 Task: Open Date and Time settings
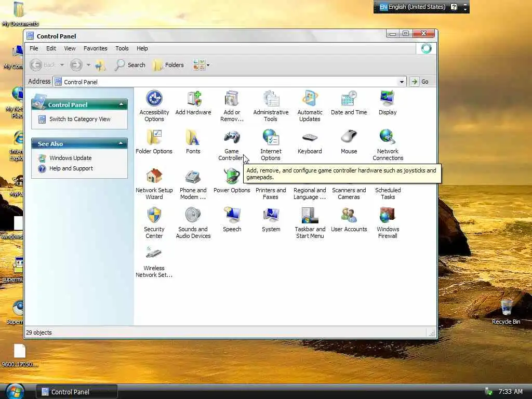(x=349, y=103)
